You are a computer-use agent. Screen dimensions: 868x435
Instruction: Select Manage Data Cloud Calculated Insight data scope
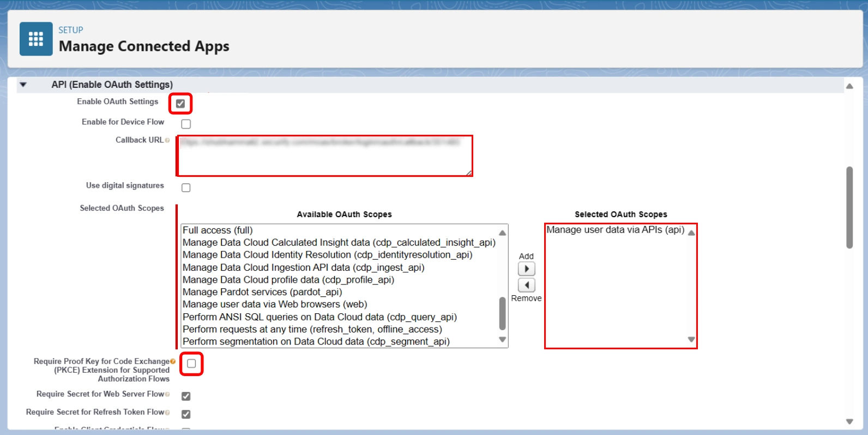tap(339, 242)
